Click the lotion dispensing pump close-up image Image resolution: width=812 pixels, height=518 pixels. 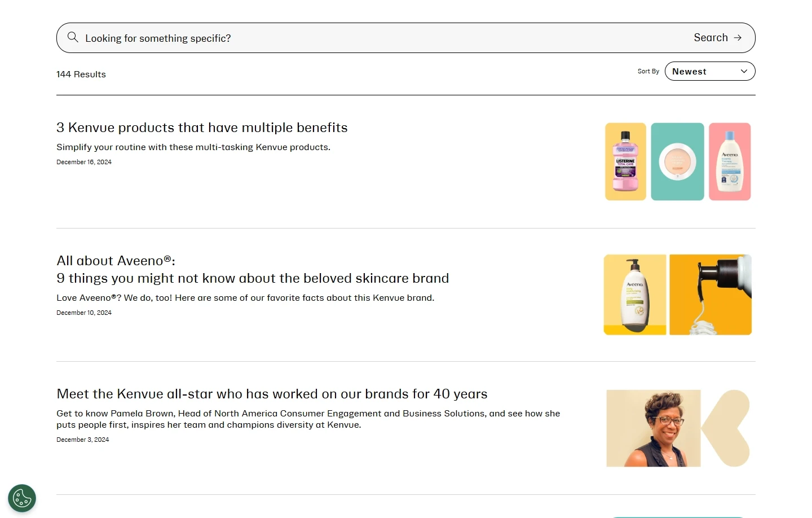pyautogui.click(x=710, y=294)
